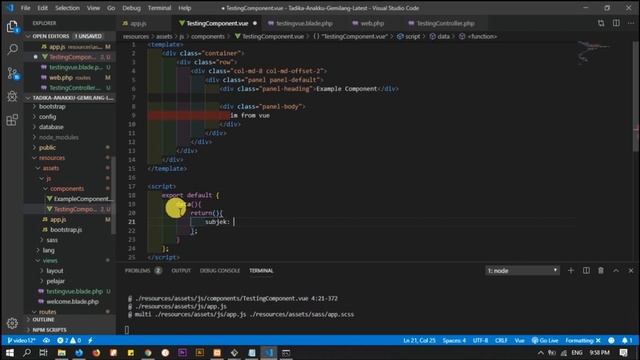Click the explorer sidebar scrollbar
640x360 pixels.
(x=113, y=195)
